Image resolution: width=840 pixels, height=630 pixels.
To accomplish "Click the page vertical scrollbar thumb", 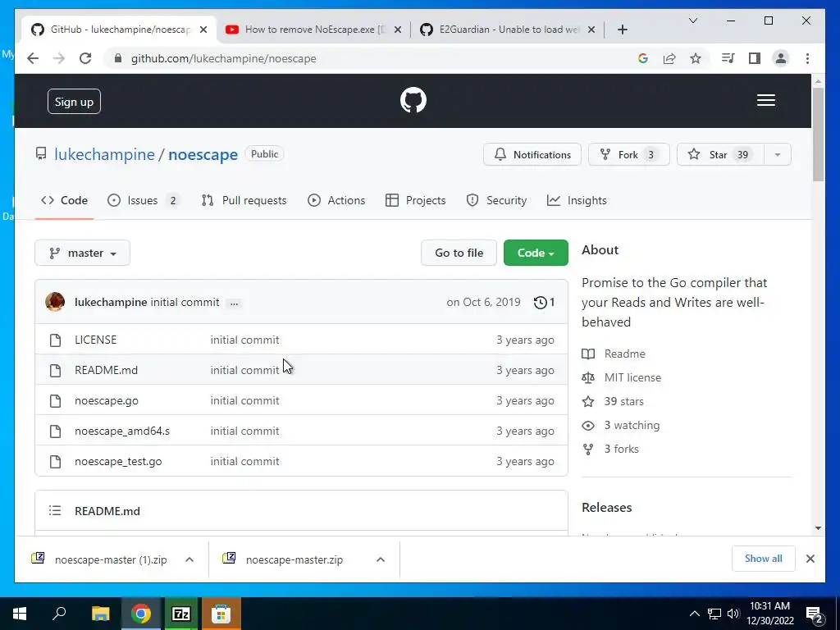I will [818, 134].
